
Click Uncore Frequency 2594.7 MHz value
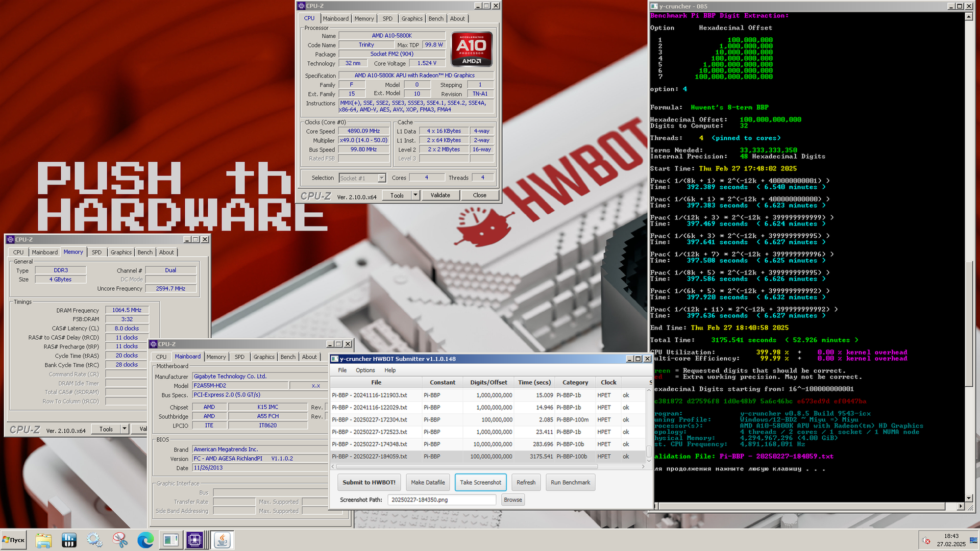point(170,289)
